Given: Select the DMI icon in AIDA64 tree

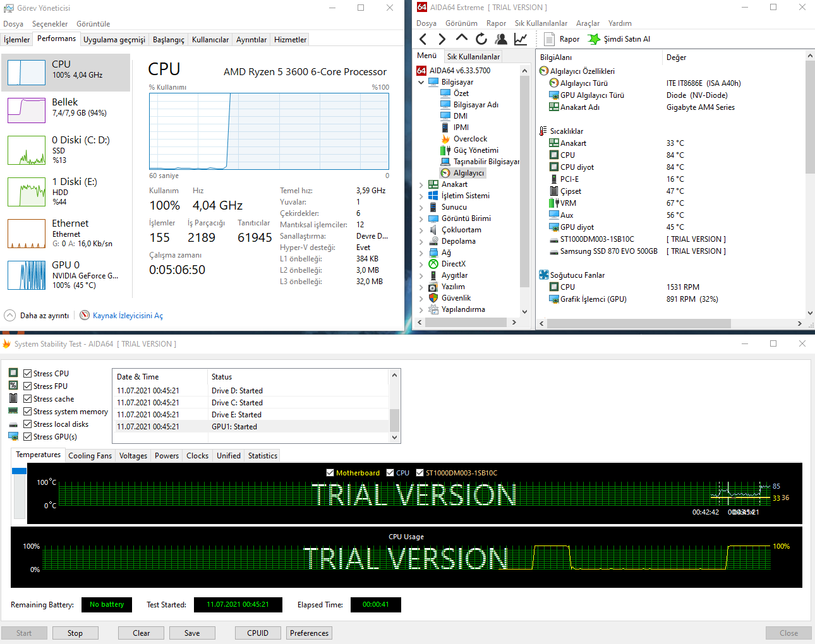Looking at the screenshot, I should (445, 116).
